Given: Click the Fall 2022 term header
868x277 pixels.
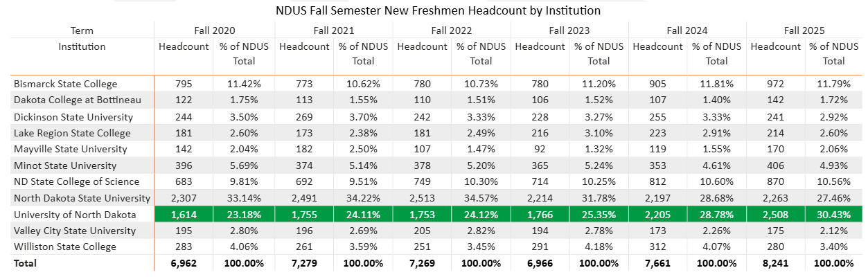Looking at the screenshot, I should pyautogui.click(x=451, y=30).
